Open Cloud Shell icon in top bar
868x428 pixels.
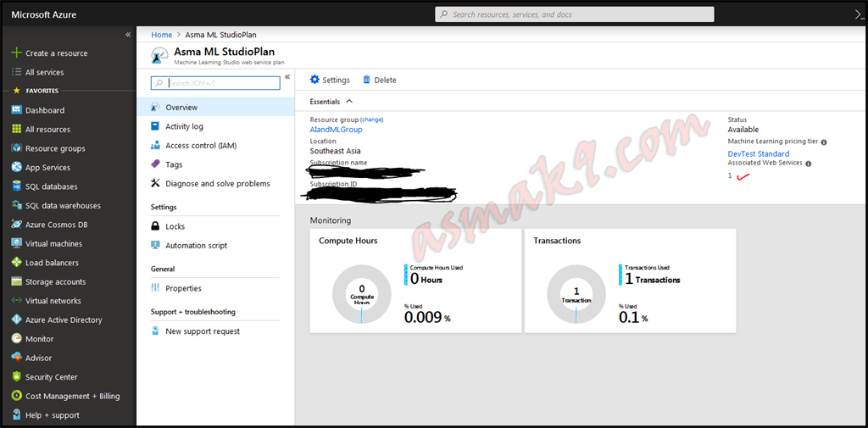tap(860, 15)
